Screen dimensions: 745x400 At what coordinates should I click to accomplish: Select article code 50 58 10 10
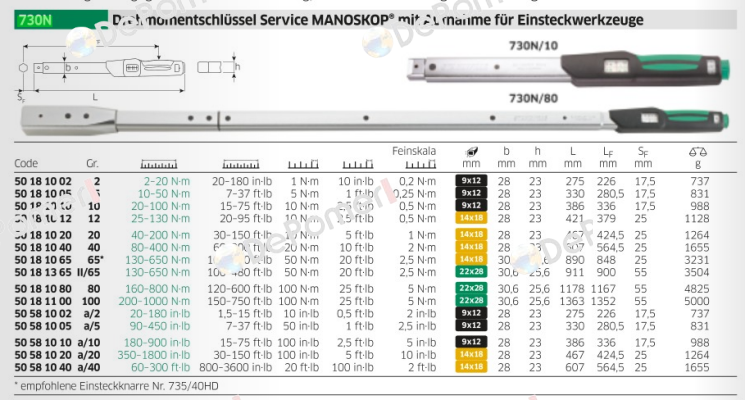point(43,343)
